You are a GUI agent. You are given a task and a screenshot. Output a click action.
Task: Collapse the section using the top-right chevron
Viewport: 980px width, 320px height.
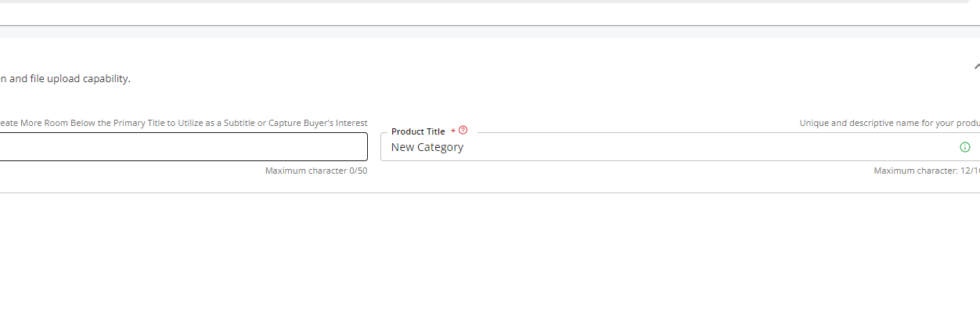point(976,67)
